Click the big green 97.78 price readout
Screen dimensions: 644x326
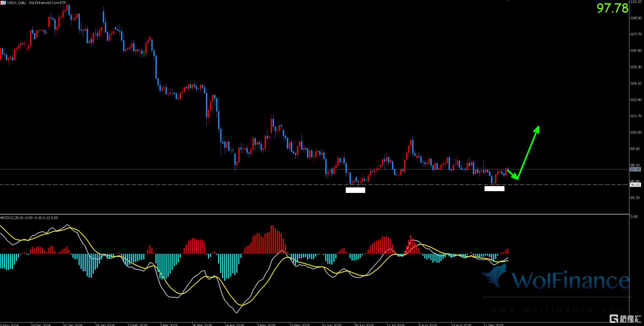(x=612, y=8)
